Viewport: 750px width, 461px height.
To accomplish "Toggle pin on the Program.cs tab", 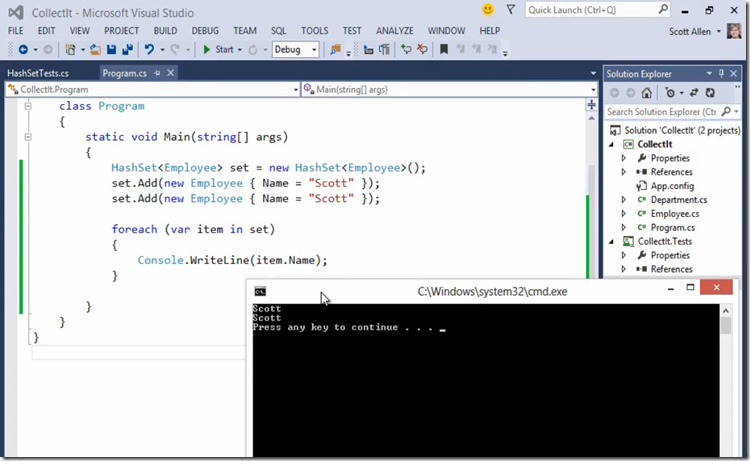I will pyautogui.click(x=157, y=73).
